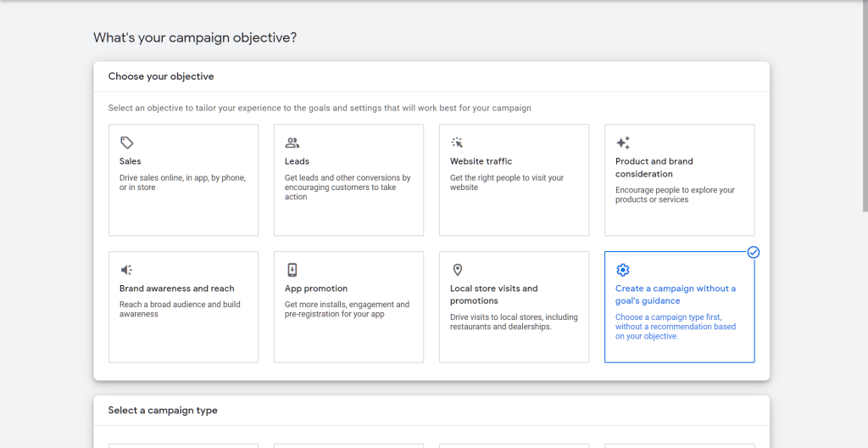Click the Brand awareness megaphone icon
This screenshot has width=868, height=448.
(x=126, y=270)
